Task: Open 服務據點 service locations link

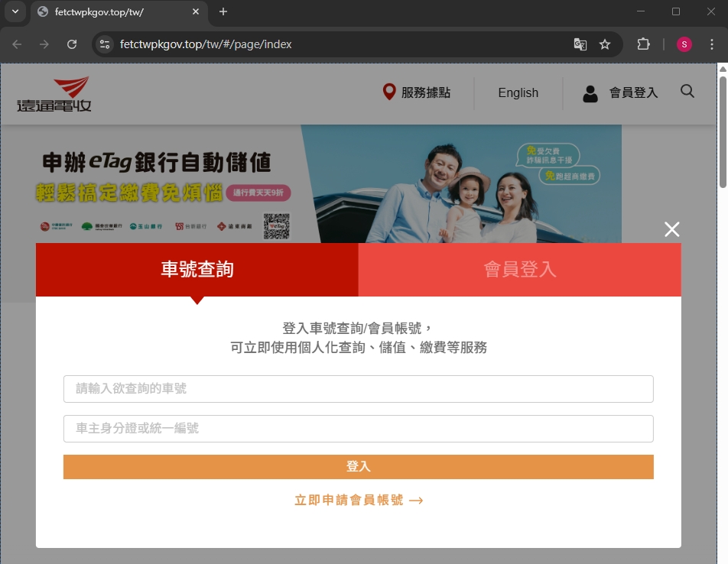Action: [x=426, y=92]
